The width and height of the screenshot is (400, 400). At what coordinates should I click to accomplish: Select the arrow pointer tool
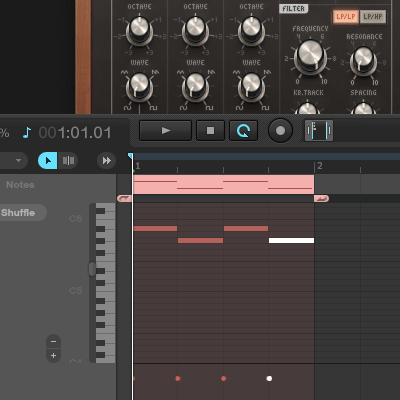coord(48,161)
